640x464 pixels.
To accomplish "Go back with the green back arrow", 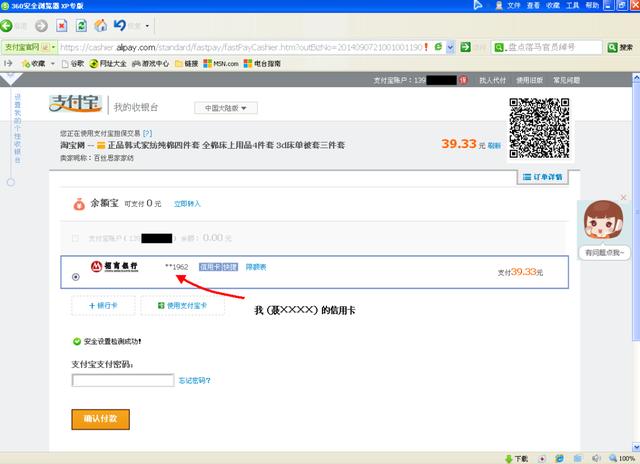I will (7, 26).
